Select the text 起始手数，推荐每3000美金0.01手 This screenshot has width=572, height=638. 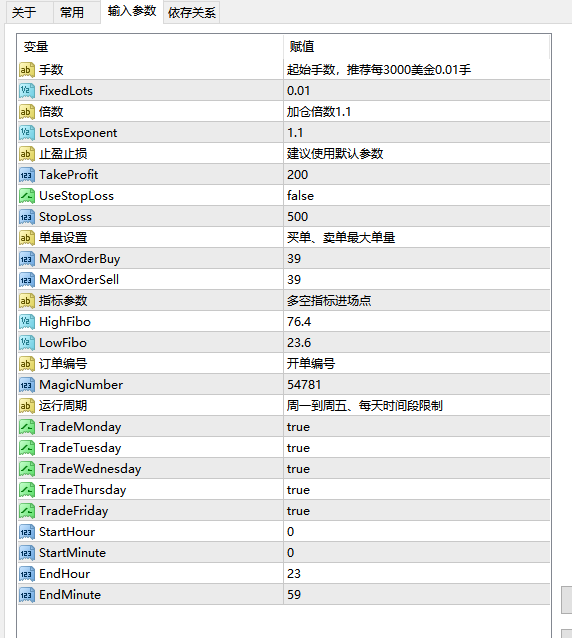tap(379, 70)
